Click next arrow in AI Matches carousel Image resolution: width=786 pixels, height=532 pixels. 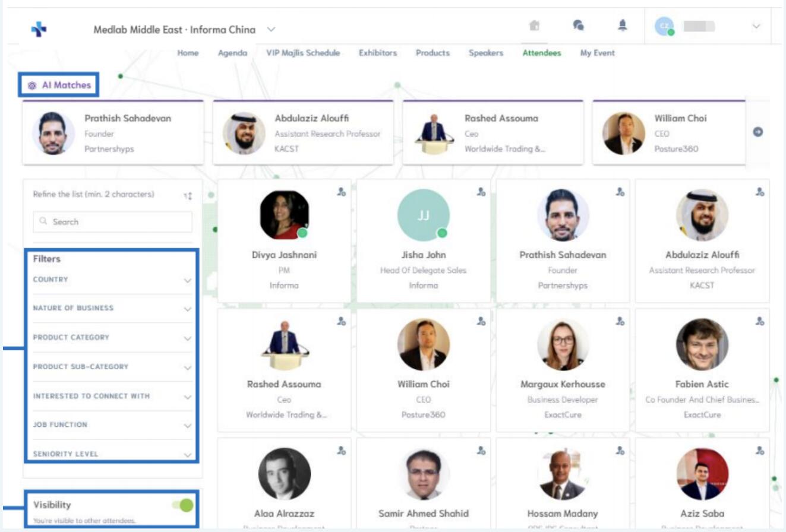tap(757, 132)
